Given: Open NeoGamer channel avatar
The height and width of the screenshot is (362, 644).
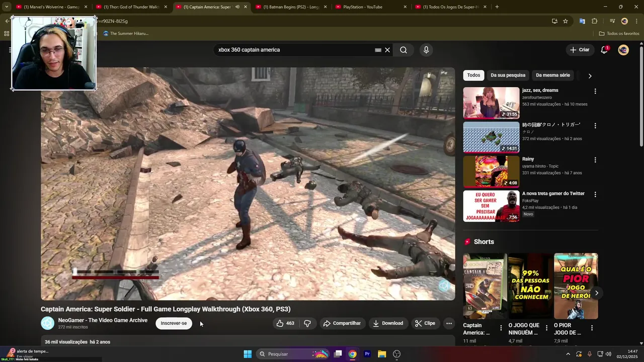Looking at the screenshot, I should click(47, 323).
